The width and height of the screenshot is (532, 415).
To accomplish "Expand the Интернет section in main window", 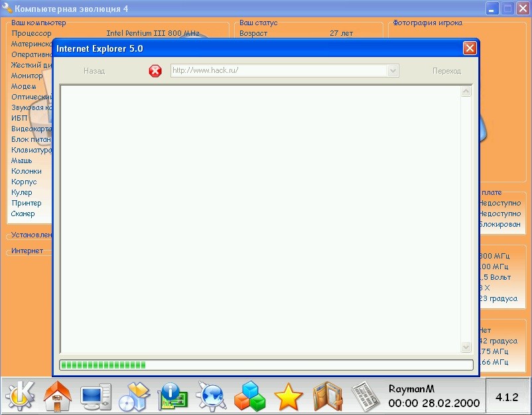I will pos(27,251).
